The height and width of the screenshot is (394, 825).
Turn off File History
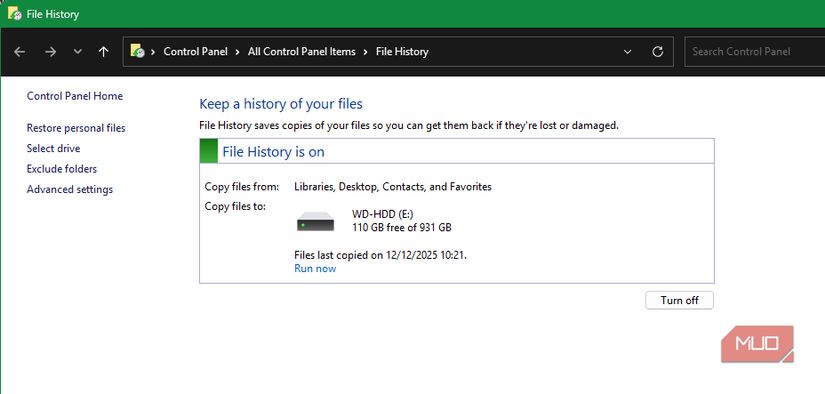(x=679, y=300)
